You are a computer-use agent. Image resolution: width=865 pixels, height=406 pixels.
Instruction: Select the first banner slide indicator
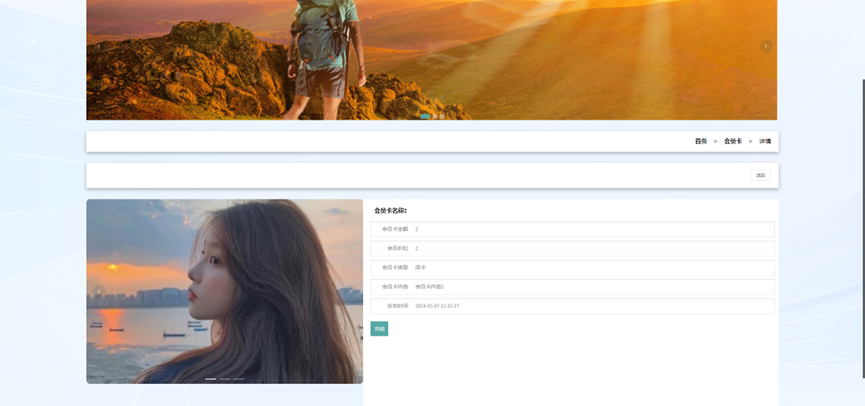tap(425, 116)
